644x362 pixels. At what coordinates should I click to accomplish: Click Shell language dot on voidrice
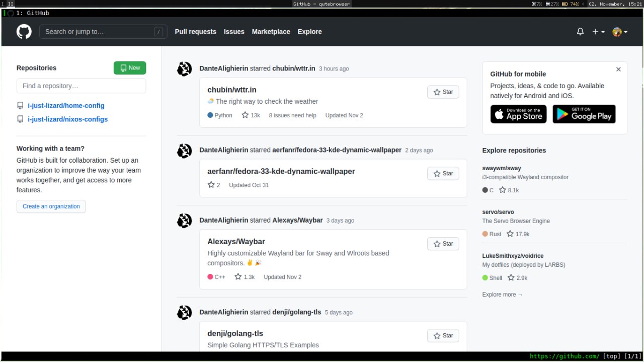[x=485, y=278]
